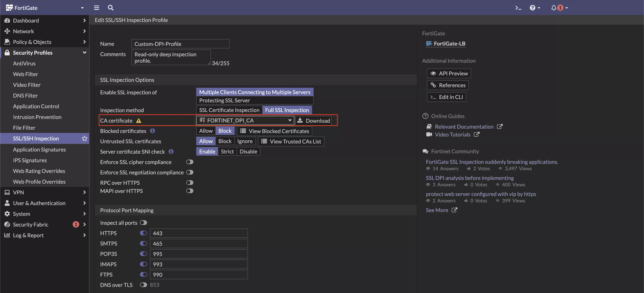Open Web Filter in the sidebar
This screenshot has width=644, height=293.
(26, 74)
